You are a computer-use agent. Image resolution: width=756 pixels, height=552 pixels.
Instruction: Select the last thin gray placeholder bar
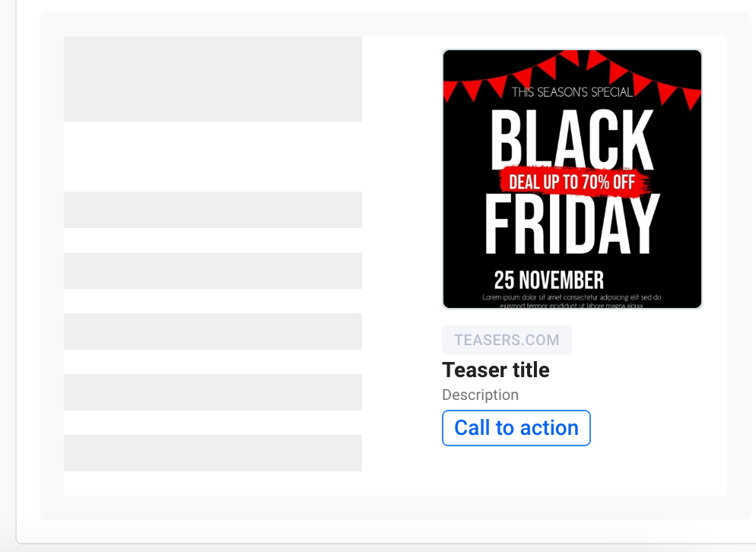[x=213, y=453]
